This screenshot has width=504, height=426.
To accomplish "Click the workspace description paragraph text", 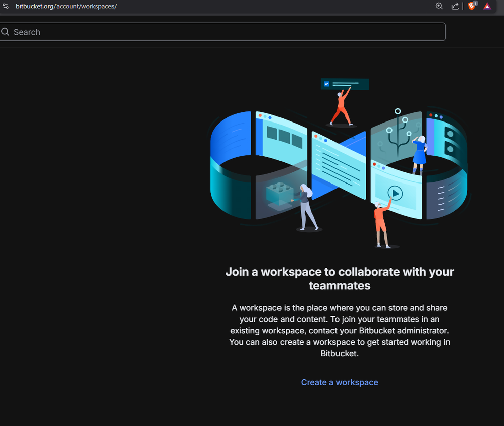I will tap(340, 331).
